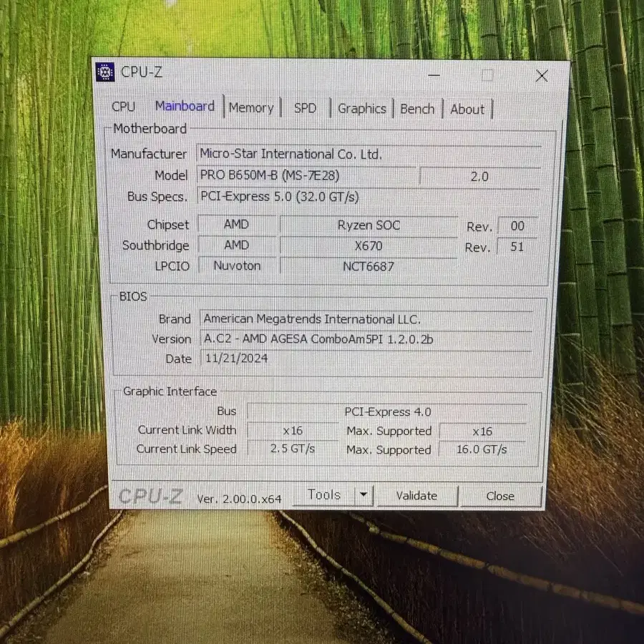Click max supported speed 16.0 GT/s
Viewport: 644px width, 644px height.
click(482, 449)
